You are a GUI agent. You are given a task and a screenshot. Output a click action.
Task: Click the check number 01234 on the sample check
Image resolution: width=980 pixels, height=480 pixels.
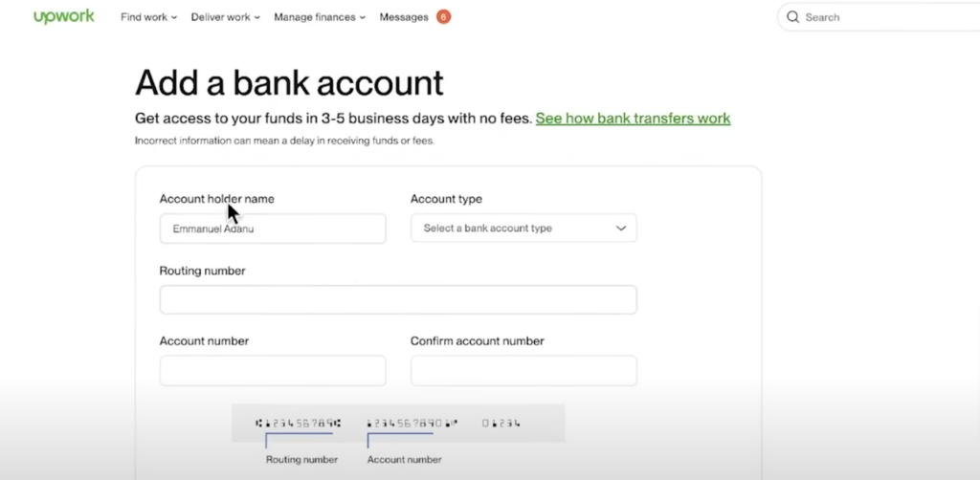(x=501, y=423)
